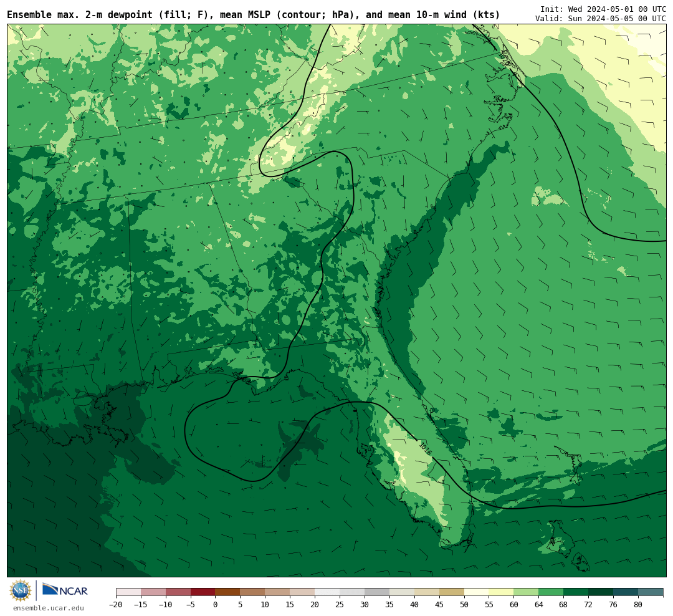
Task: Click the colorbar swatch between -10 and -5
Action: point(179,592)
